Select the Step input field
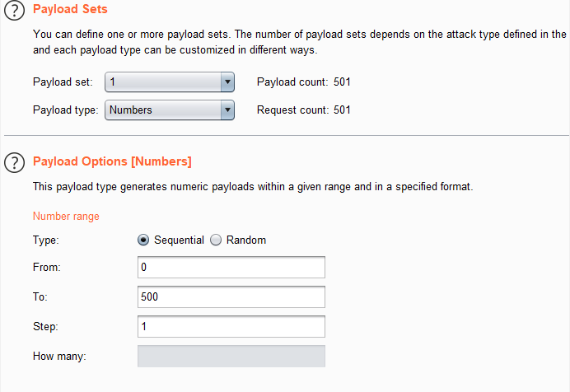This screenshot has width=570, height=392. pos(231,327)
